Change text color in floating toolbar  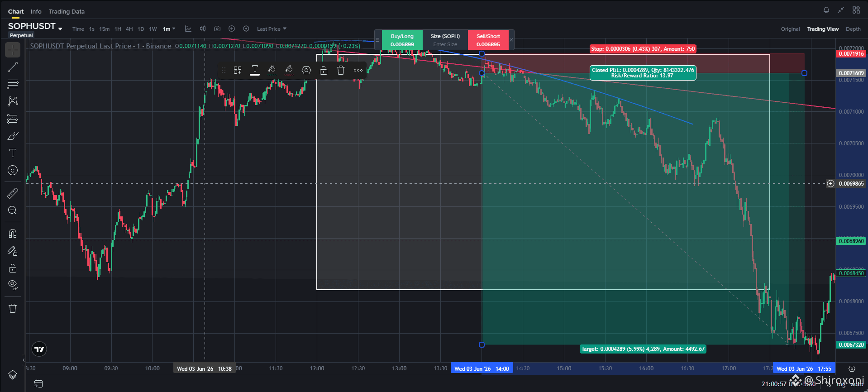click(255, 70)
